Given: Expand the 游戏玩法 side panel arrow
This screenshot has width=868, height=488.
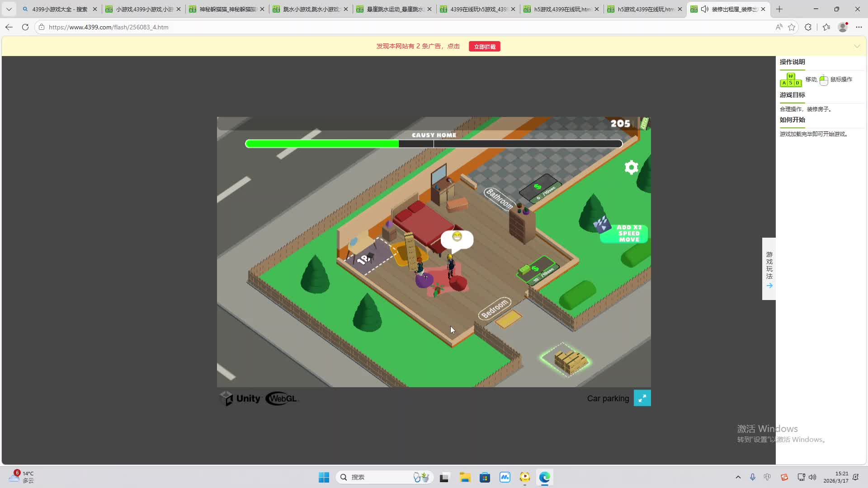Looking at the screenshot, I should tap(769, 286).
